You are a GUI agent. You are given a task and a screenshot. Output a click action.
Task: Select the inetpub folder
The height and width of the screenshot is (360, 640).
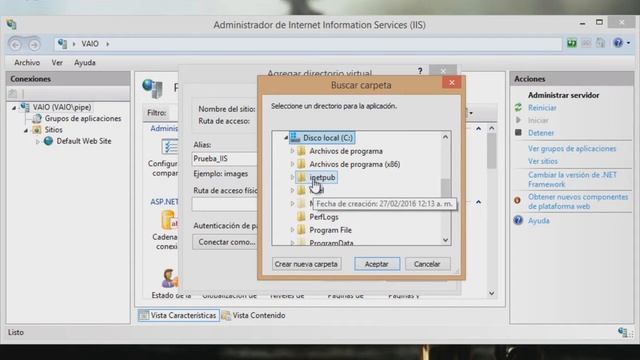322,178
